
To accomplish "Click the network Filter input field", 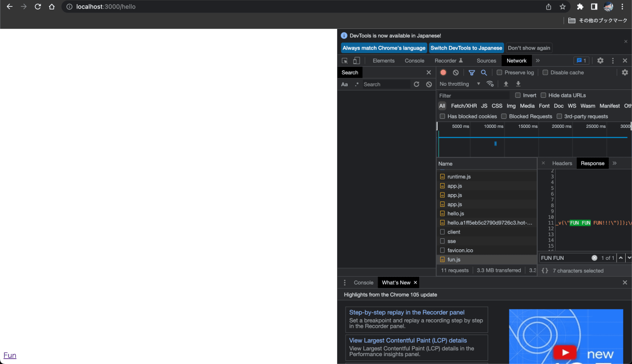I will [473, 96].
